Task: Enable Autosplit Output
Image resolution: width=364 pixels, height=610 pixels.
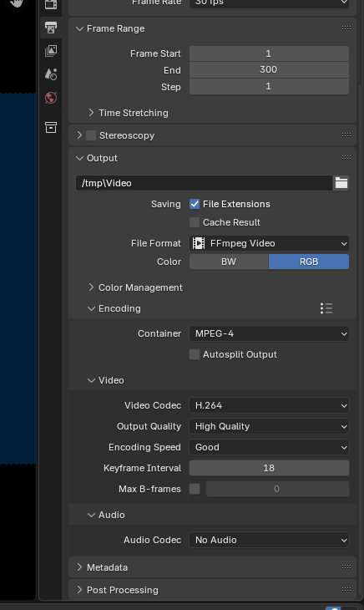Action: [195, 354]
